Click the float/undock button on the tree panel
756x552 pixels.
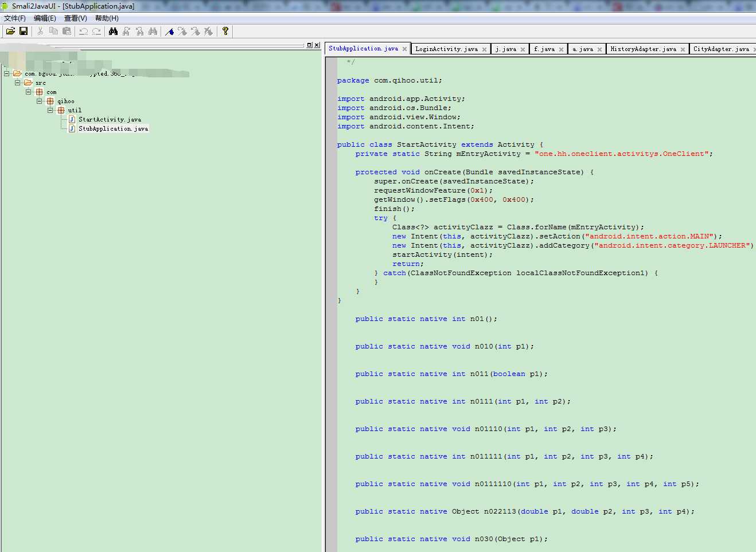coord(310,45)
